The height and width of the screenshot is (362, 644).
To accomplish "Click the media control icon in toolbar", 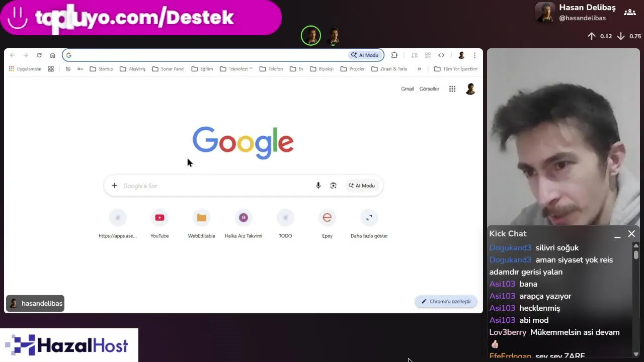I will click(x=415, y=55).
